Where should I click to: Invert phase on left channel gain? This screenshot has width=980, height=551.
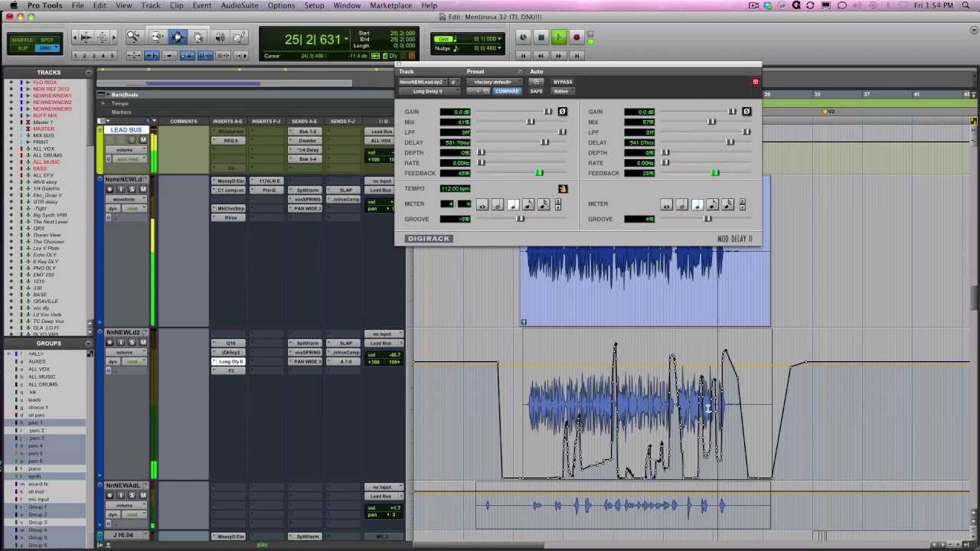562,112
